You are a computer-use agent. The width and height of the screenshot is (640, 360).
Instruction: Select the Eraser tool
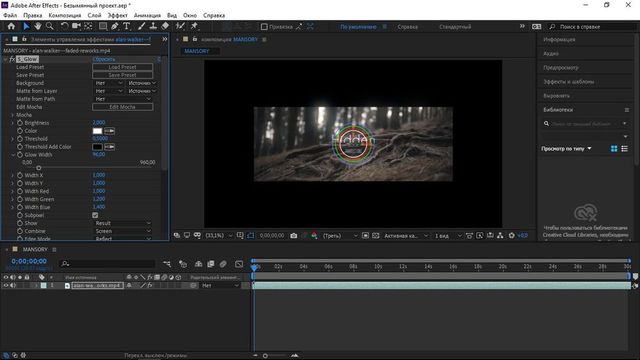point(165,26)
